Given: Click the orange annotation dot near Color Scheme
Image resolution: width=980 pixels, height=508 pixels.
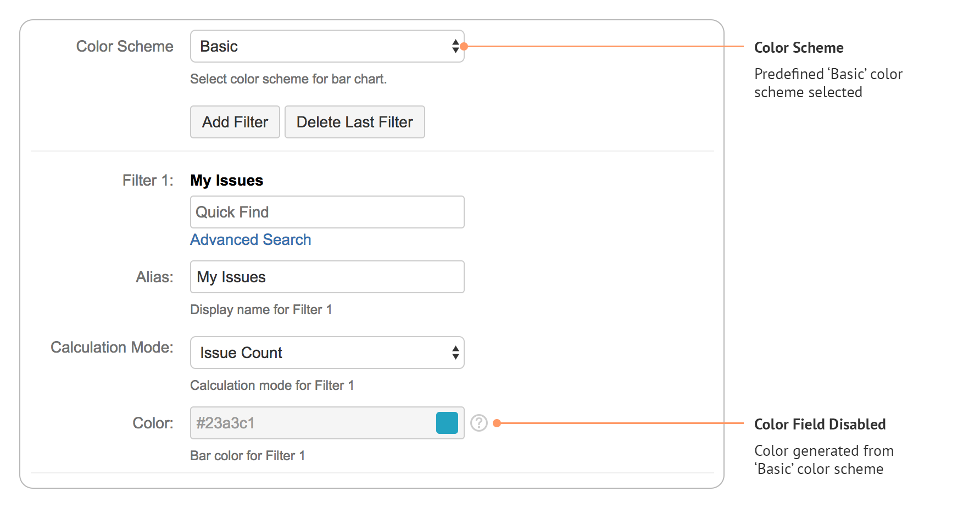Looking at the screenshot, I should tap(465, 46).
